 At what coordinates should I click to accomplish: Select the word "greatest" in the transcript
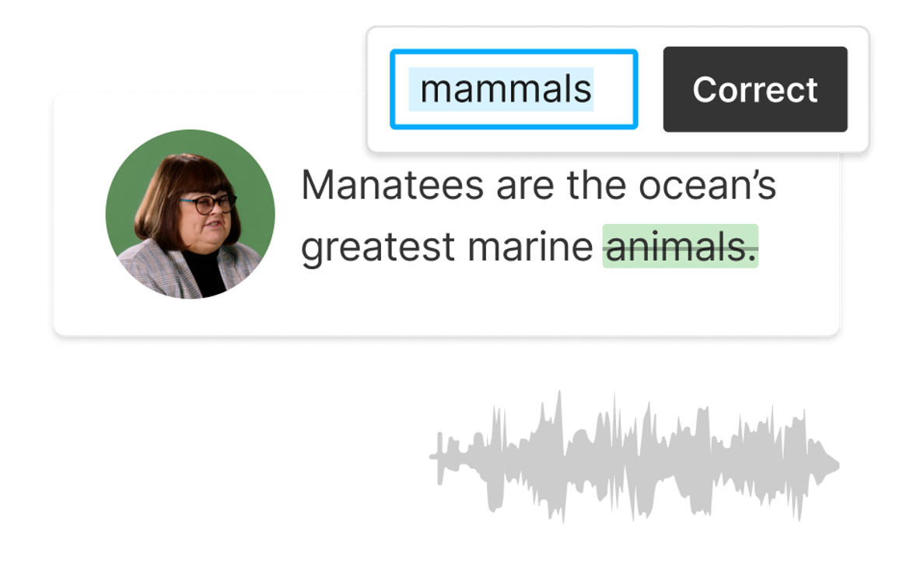tap(378, 248)
